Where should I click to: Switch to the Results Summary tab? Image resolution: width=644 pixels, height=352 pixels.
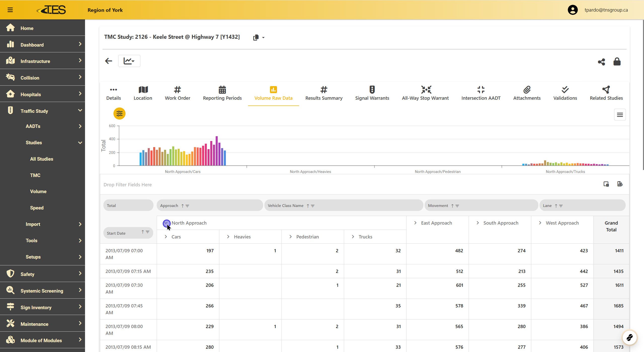point(324,93)
